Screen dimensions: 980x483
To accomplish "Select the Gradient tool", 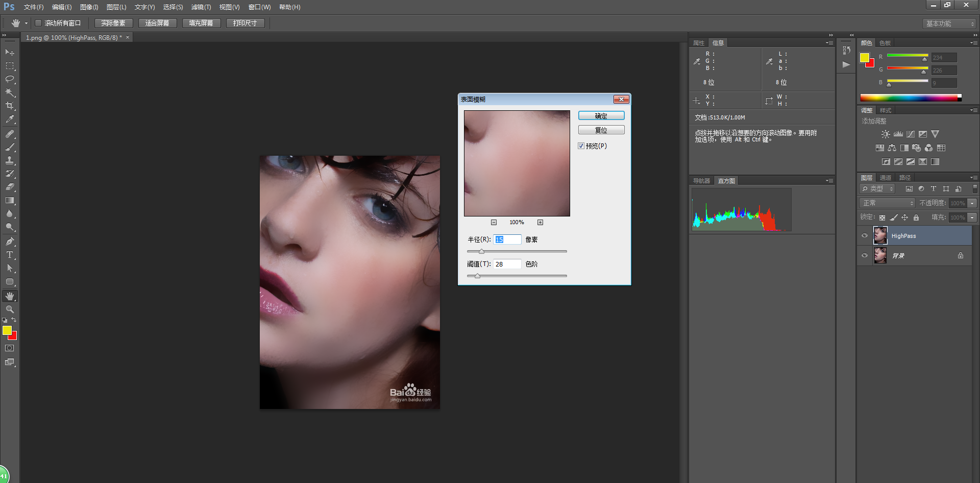I will click(x=10, y=201).
